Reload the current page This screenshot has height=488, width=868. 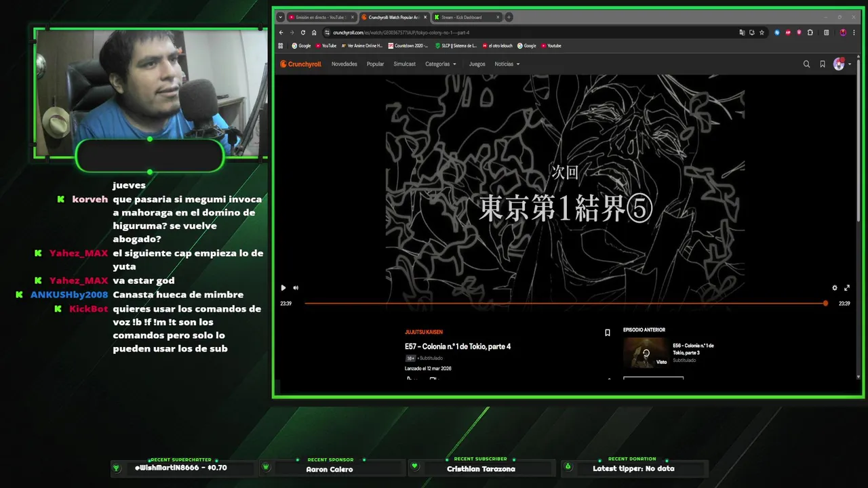click(x=303, y=33)
